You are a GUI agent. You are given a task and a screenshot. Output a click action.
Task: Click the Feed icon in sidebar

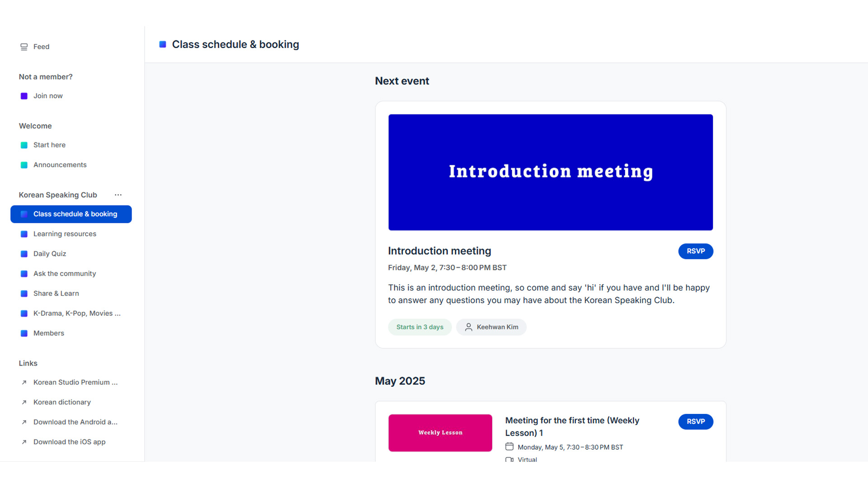(24, 47)
